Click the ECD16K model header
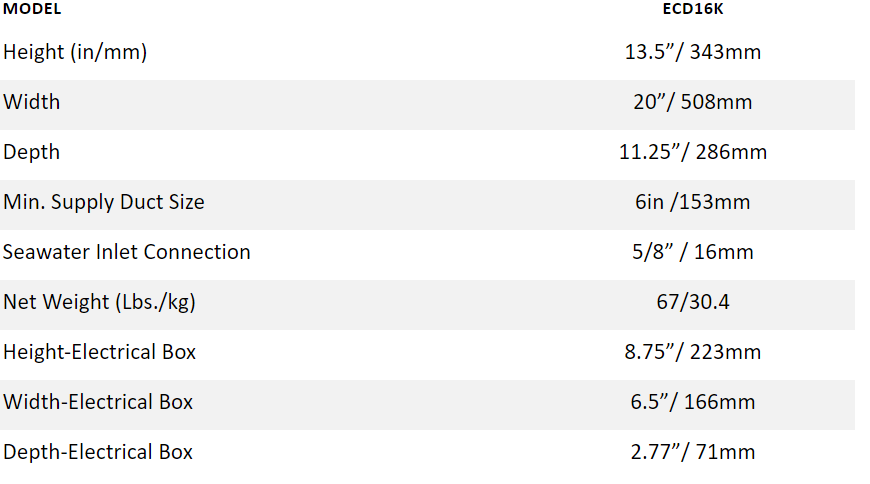This screenshot has width=870, height=484. (692, 9)
